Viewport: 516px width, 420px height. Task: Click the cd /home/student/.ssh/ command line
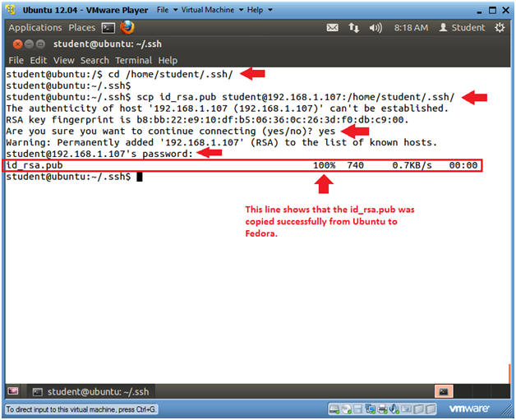coord(119,75)
